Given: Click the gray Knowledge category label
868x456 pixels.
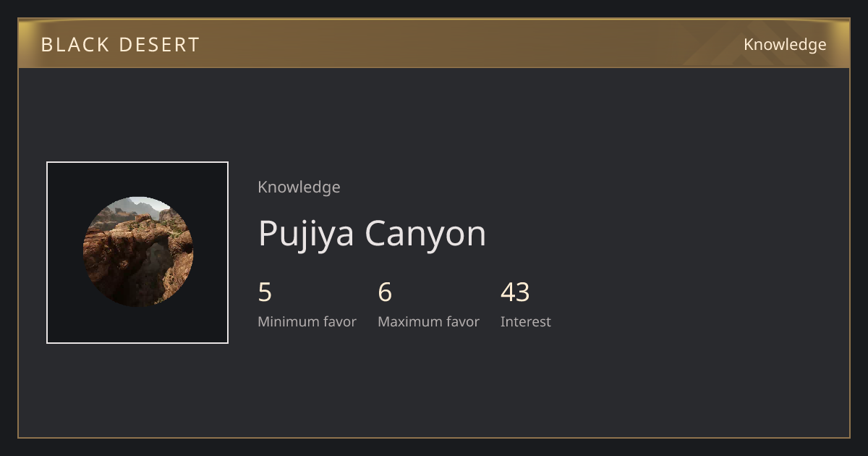Looking at the screenshot, I should point(299,187).
